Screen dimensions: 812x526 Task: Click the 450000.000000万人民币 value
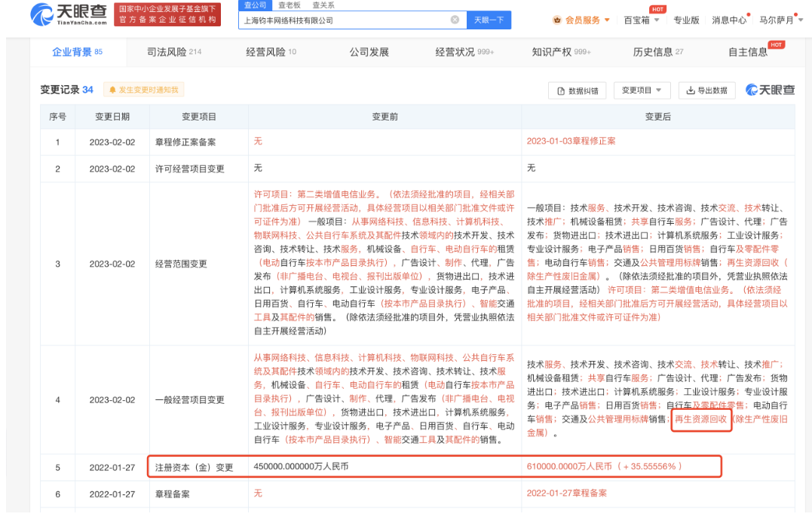(x=301, y=466)
